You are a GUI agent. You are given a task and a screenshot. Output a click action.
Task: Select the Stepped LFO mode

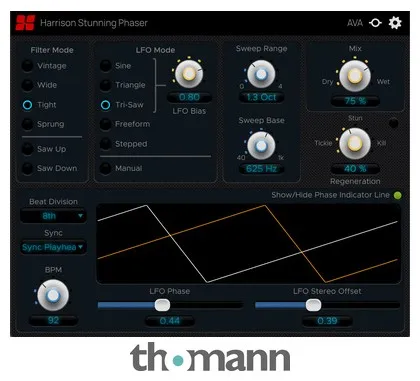[x=105, y=144]
